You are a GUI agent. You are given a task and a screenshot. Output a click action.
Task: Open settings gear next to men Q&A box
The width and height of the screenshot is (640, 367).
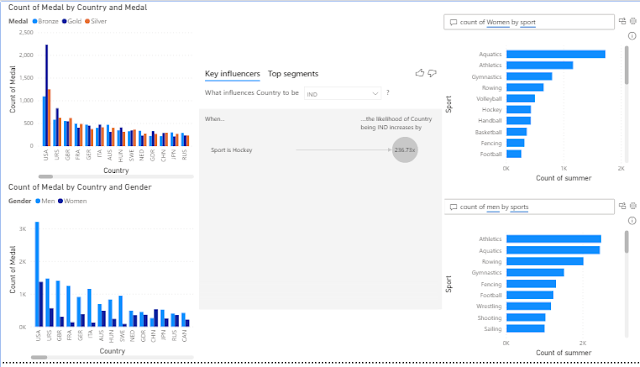633,206
